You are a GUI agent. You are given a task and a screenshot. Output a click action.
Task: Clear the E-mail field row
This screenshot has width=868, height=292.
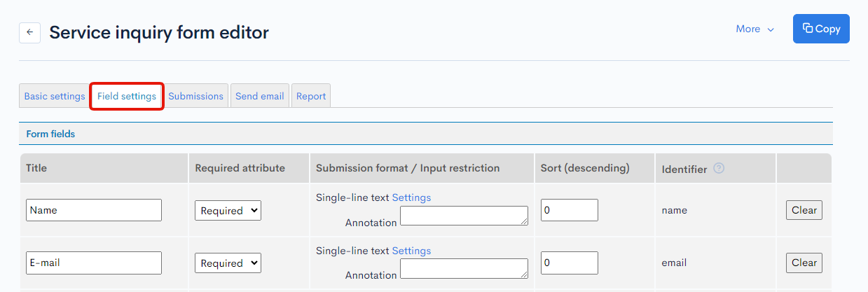[804, 263]
